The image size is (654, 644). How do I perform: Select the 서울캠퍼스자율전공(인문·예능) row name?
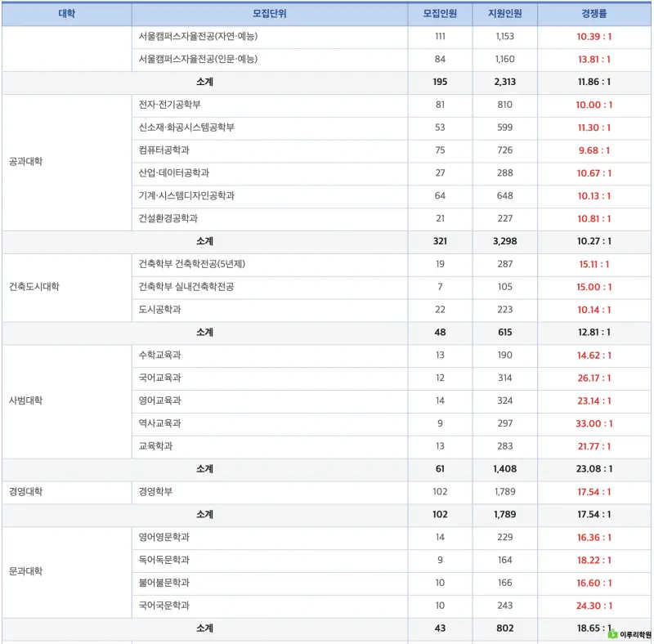click(x=198, y=59)
